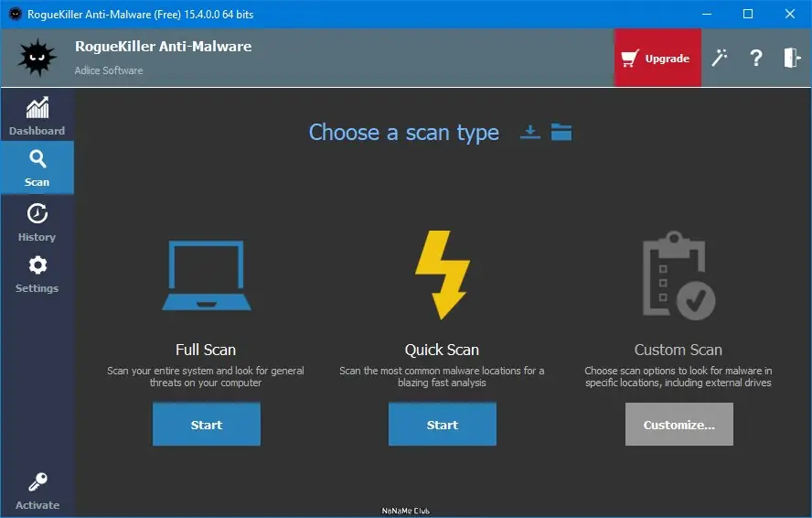Select the Scan tab in the sidebar
This screenshot has height=518, width=812.
37,168
